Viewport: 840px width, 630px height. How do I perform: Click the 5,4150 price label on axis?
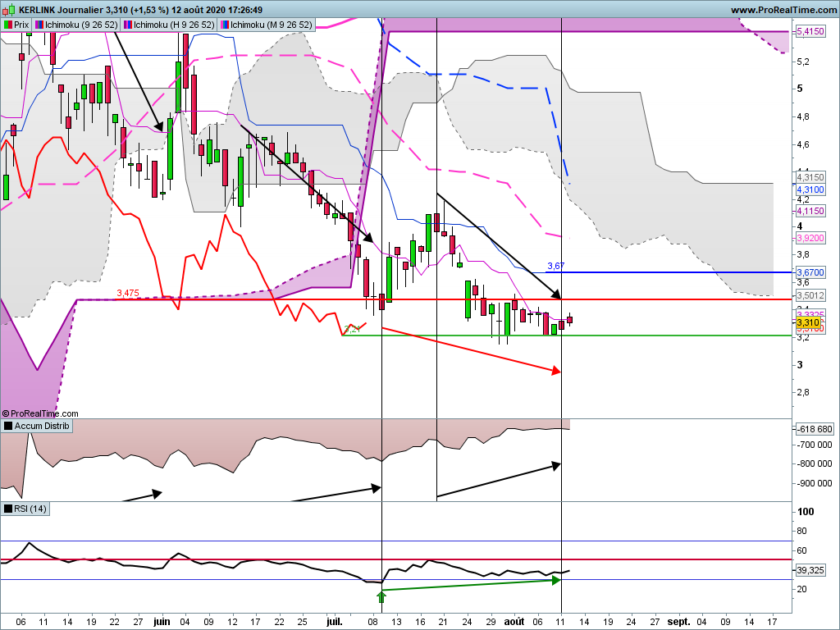click(810, 31)
